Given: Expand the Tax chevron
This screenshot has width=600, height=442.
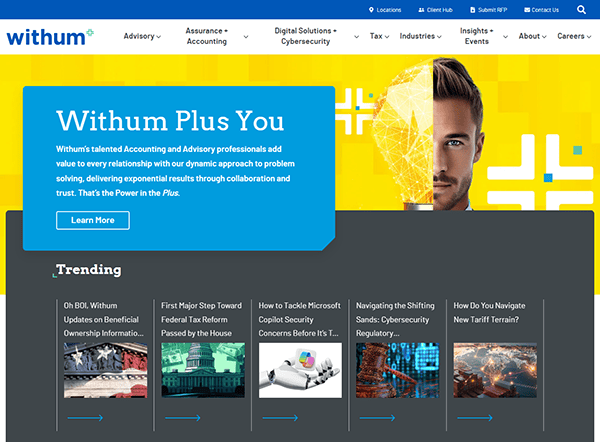Looking at the screenshot, I should tap(387, 37).
